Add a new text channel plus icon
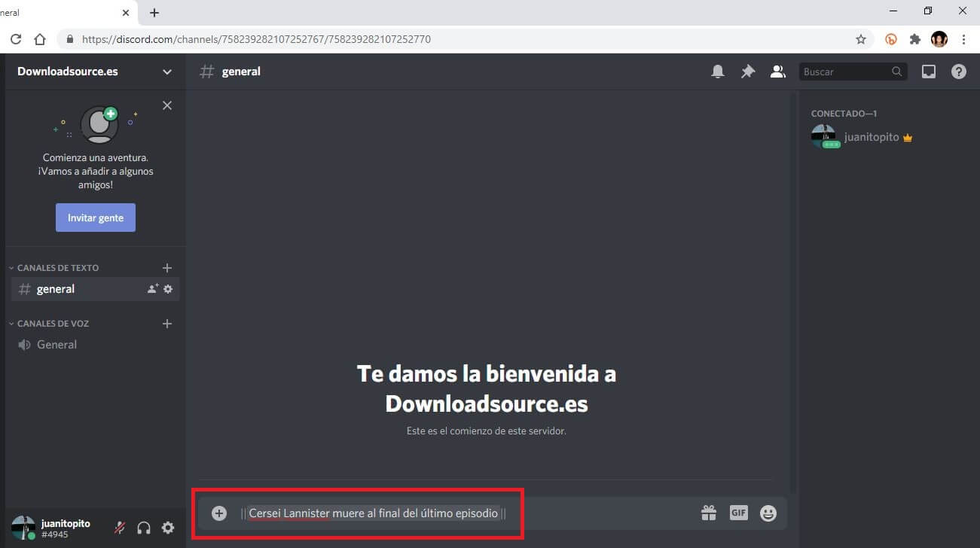980x548 pixels. pyautogui.click(x=167, y=268)
